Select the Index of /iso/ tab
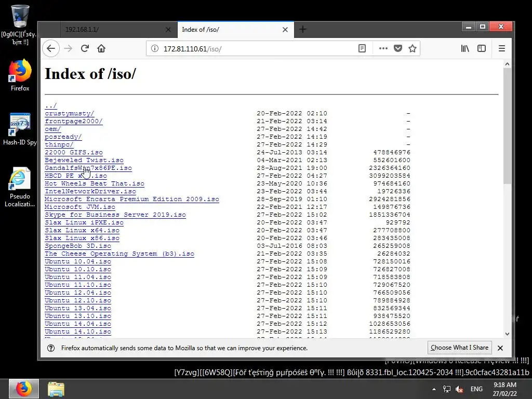 coord(235,30)
